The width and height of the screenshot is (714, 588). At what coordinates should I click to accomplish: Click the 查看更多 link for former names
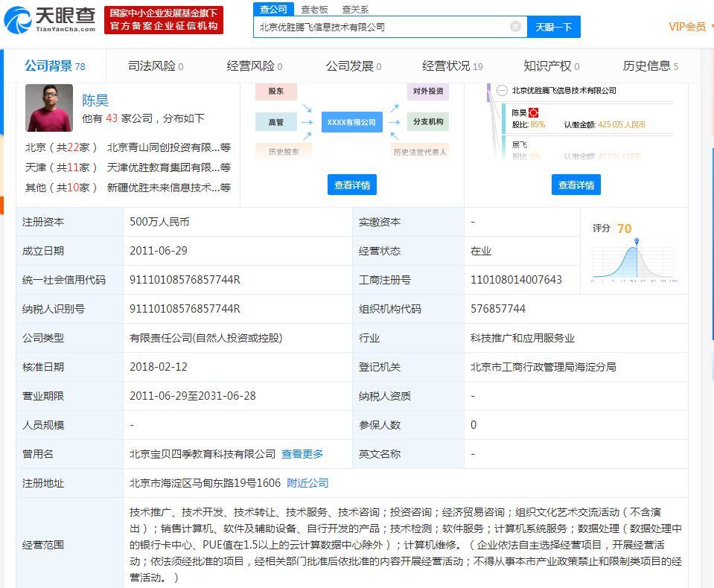[302, 454]
